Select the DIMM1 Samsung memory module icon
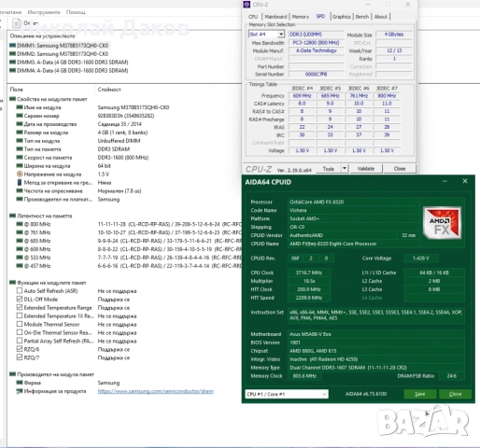The width and height of the screenshot is (480, 448). coord(12,46)
